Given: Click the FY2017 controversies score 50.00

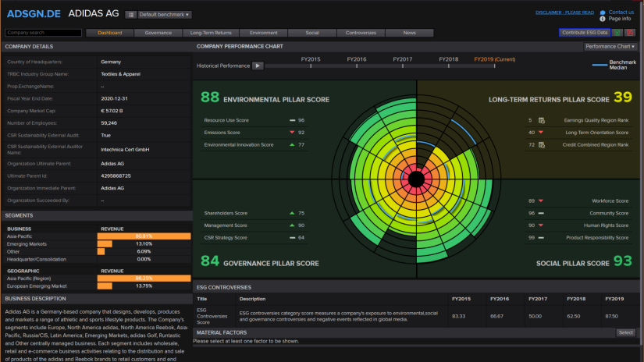Looking at the screenshot, I should coord(535,317).
